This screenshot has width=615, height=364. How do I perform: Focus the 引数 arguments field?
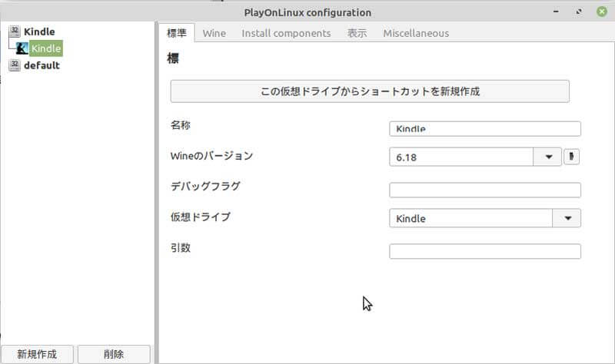point(485,251)
